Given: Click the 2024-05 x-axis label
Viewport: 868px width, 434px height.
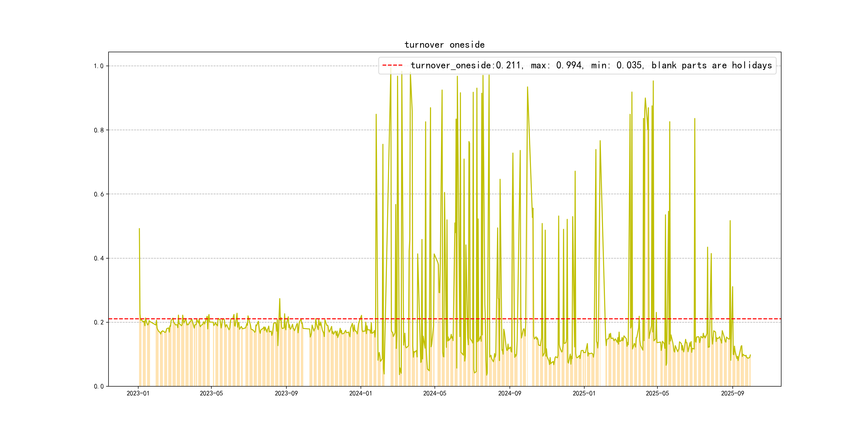Looking at the screenshot, I should [x=435, y=393].
